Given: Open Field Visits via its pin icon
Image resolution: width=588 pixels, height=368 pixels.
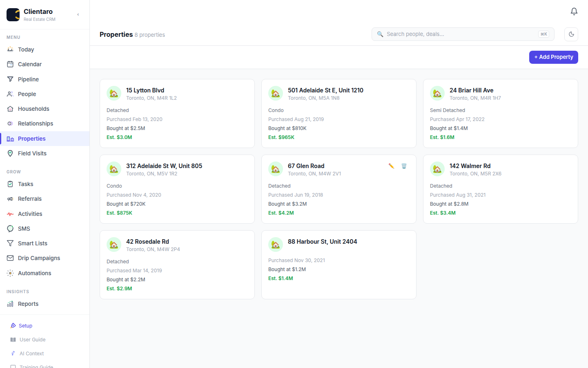Looking at the screenshot, I should 10,153.
